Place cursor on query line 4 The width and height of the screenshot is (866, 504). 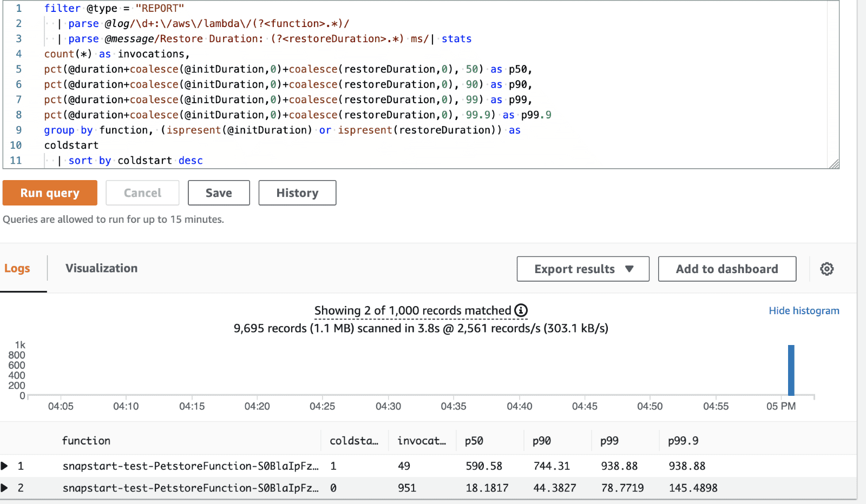pyautogui.click(x=116, y=54)
